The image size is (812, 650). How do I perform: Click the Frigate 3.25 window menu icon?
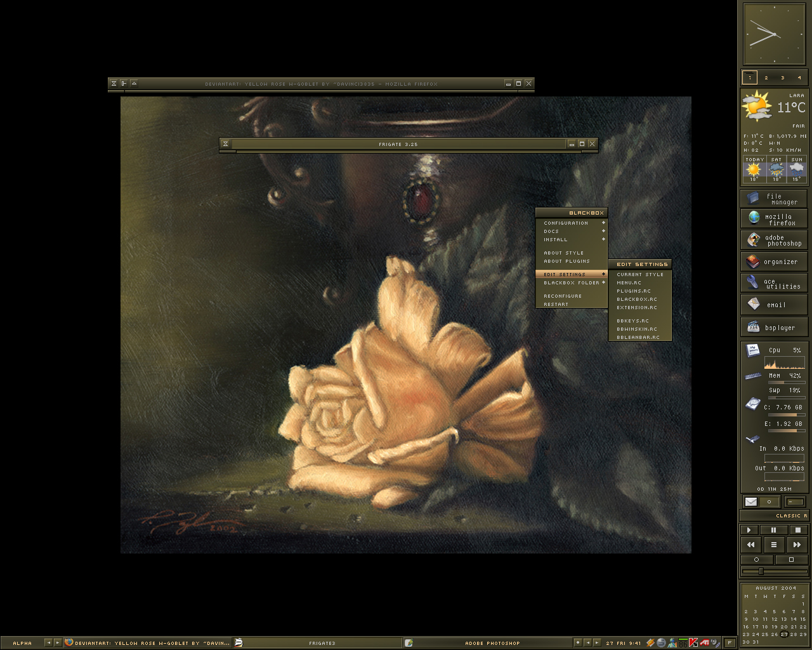tap(225, 144)
